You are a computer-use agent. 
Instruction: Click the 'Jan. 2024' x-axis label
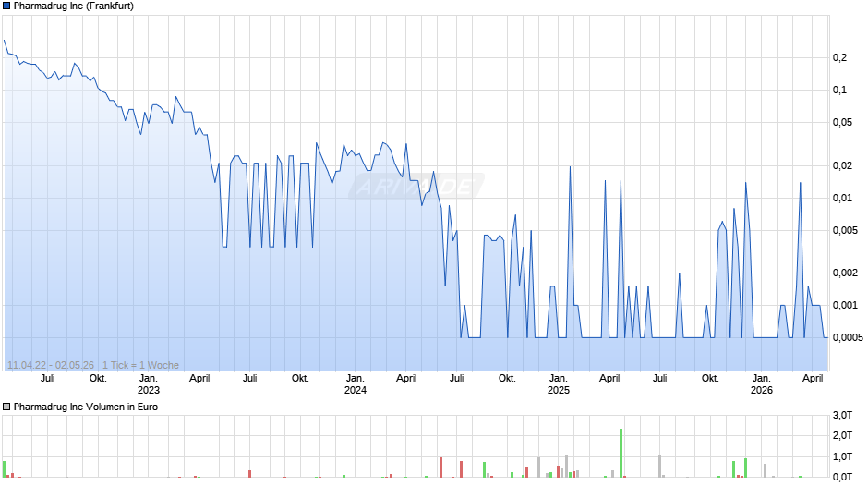tap(356, 384)
